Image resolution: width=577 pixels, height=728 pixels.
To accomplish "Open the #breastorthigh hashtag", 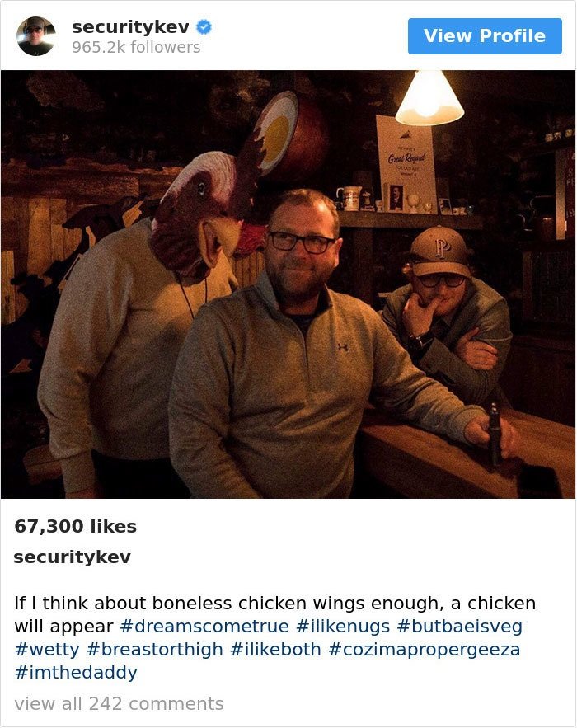I will (155, 649).
